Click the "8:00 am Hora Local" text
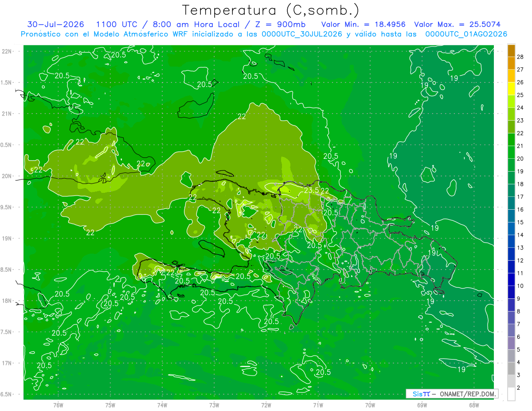This screenshot has width=532, height=411. pos(196,24)
